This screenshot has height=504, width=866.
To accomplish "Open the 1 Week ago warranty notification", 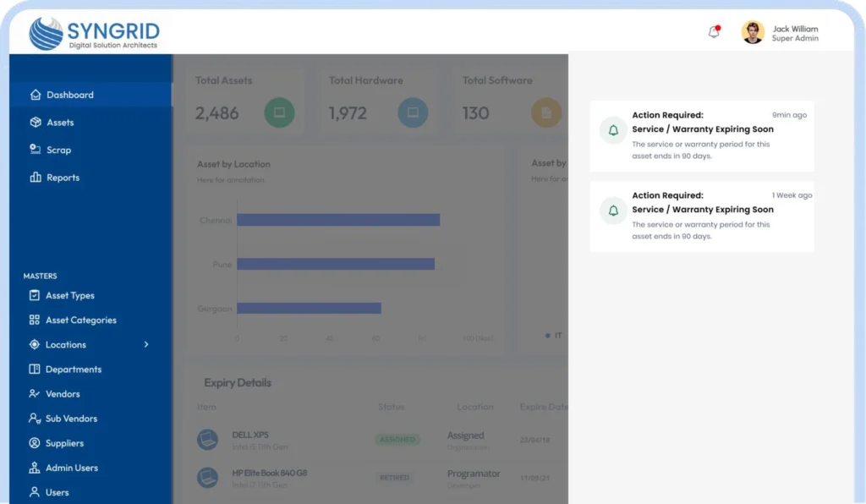I will (702, 216).
